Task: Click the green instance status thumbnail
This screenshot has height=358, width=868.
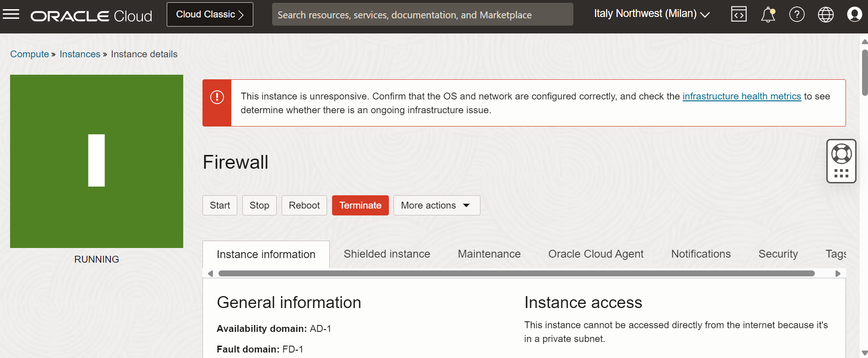Action: [x=97, y=161]
